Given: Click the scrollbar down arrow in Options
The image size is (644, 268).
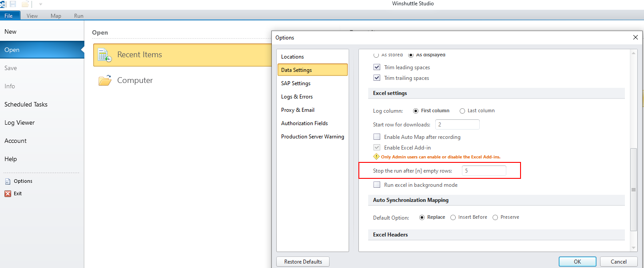Looking at the screenshot, I should (x=634, y=247).
